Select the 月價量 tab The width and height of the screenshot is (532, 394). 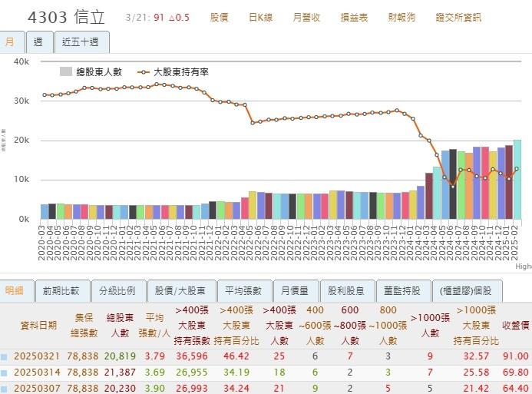(296, 291)
